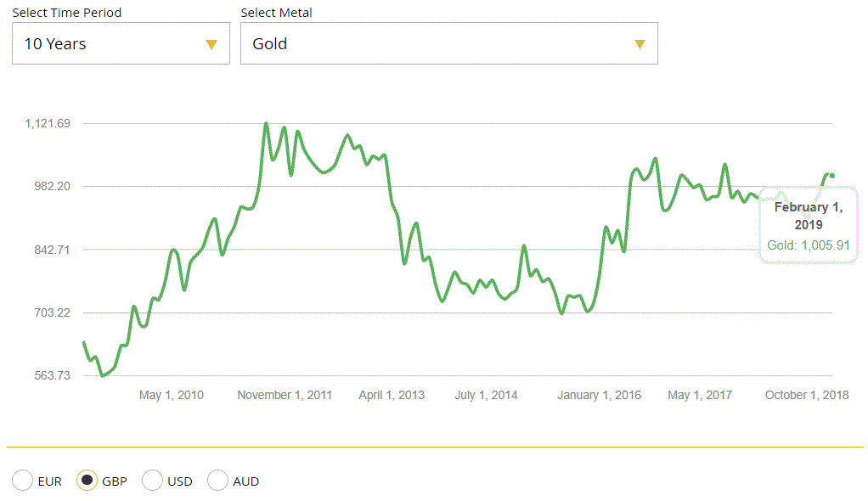The image size is (868, 501).
Task: Click the July 1, 2014 date label
Action: 486,396
